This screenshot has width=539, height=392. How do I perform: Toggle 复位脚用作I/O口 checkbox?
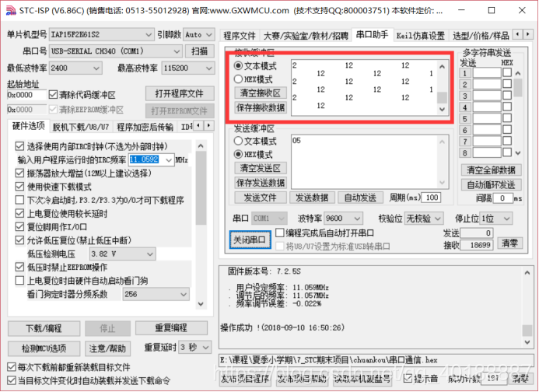pos(19,227)
